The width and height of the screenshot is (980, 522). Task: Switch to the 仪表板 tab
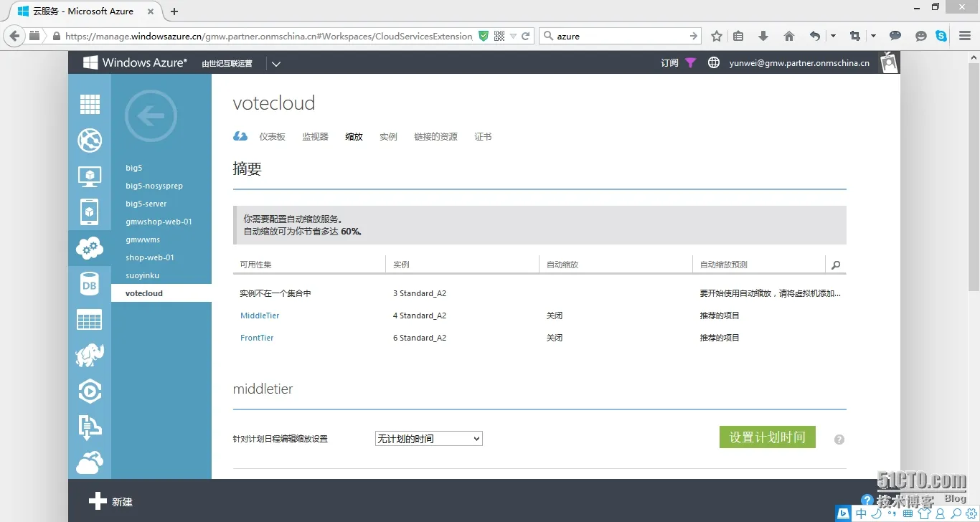point(272,137)
